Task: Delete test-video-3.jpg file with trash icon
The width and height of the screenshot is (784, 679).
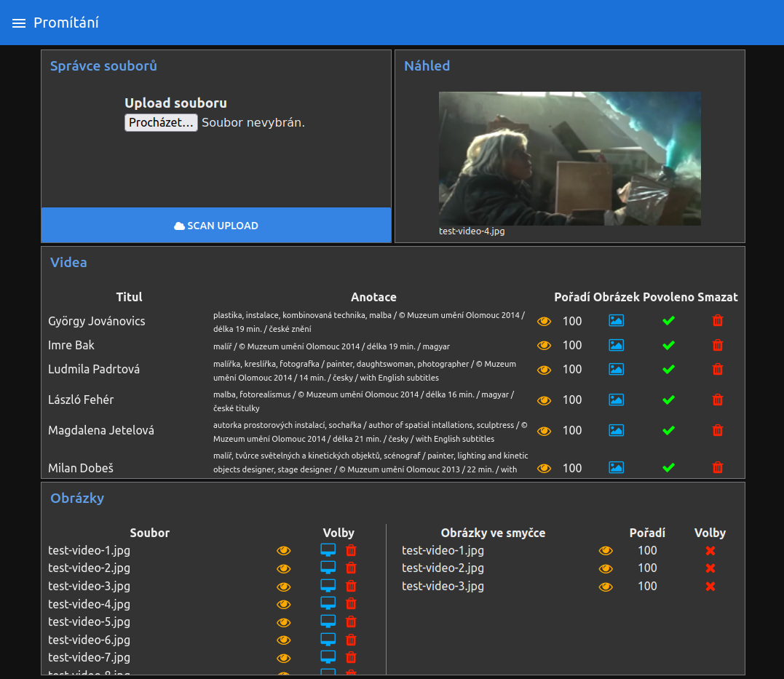Action: 351,586
